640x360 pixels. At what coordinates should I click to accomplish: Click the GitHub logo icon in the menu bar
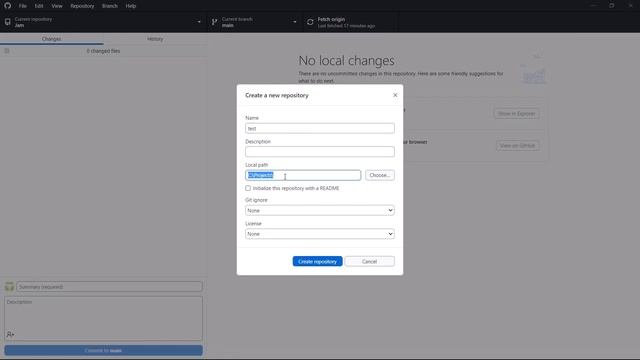[x=7, y=6]
